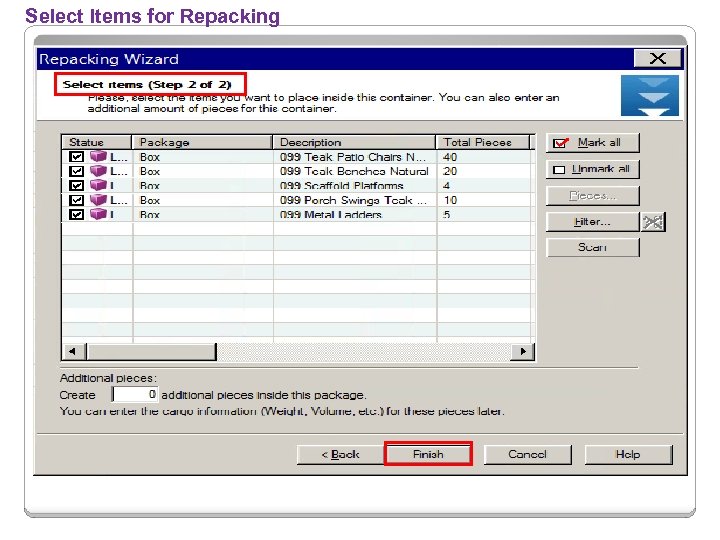Click the total pieces value 10
Viewport: 720px width, 540px height.
pos(450,200)
